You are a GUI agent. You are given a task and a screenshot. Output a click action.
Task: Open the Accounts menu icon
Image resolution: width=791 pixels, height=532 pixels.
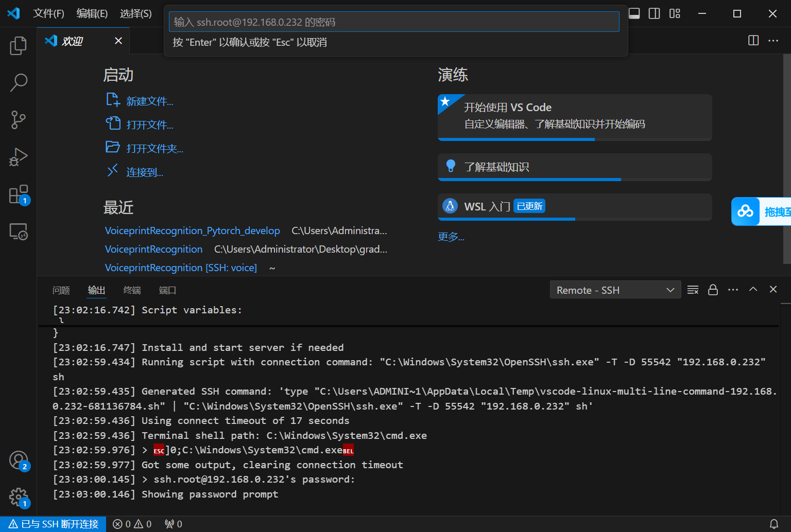(x=19, y=460)
